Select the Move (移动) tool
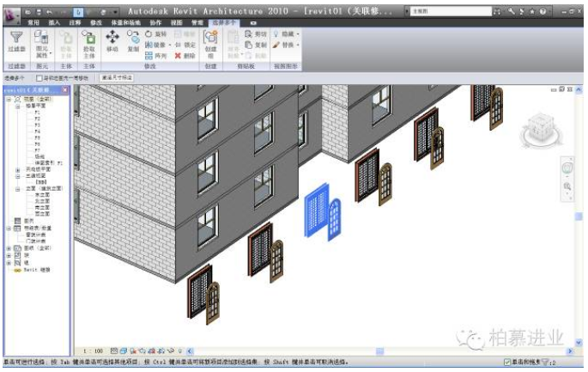The image size is (588, 372). point(112,40)
